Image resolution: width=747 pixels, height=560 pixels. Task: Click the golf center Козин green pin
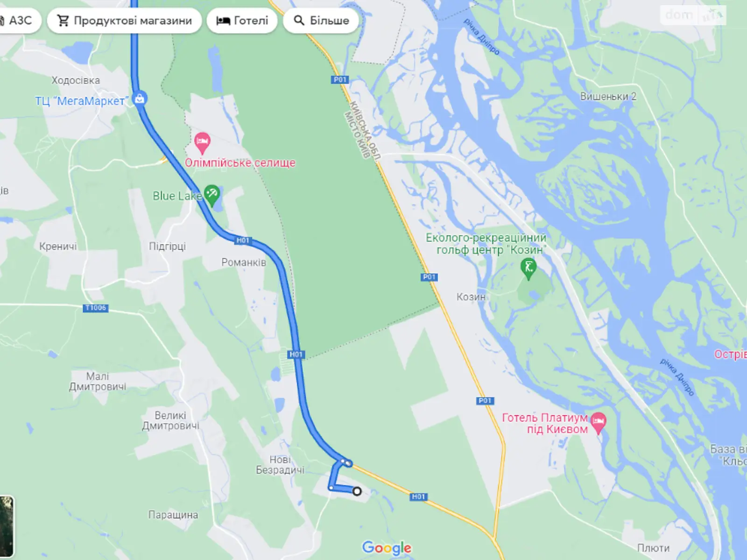pyautogui.click(x=529, y=269)
